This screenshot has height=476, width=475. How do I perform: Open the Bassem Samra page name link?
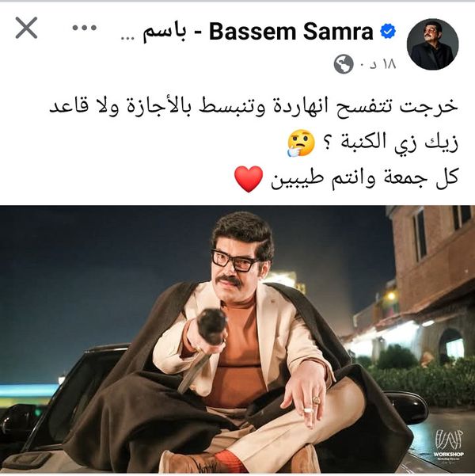291,32
